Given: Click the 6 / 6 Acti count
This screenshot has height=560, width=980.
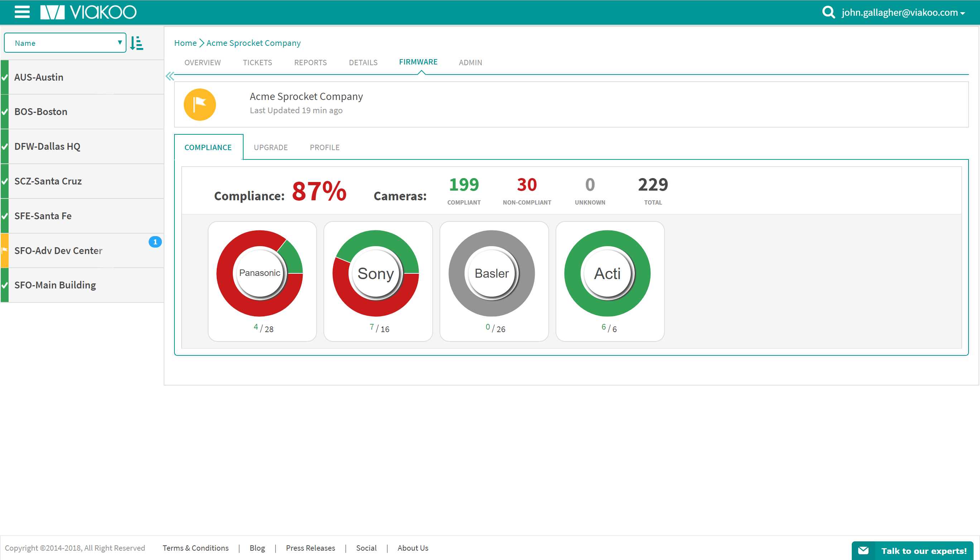Looking at the screenshot, I should click(609, 328).
